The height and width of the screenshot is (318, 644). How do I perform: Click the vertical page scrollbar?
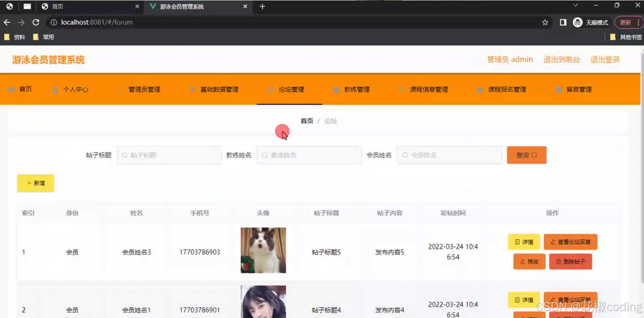click(x=642, y=167)
